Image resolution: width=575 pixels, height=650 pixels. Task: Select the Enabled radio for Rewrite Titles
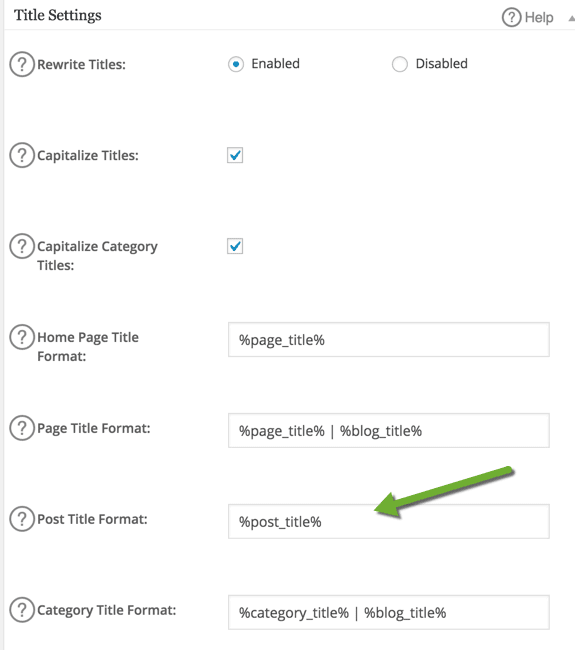[x=236, y=64]
